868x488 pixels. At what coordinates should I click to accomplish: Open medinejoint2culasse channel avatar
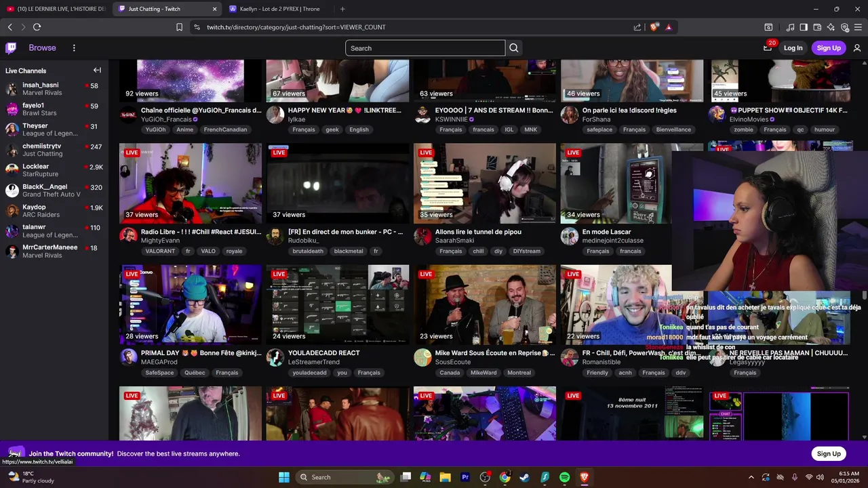(570, 236)
